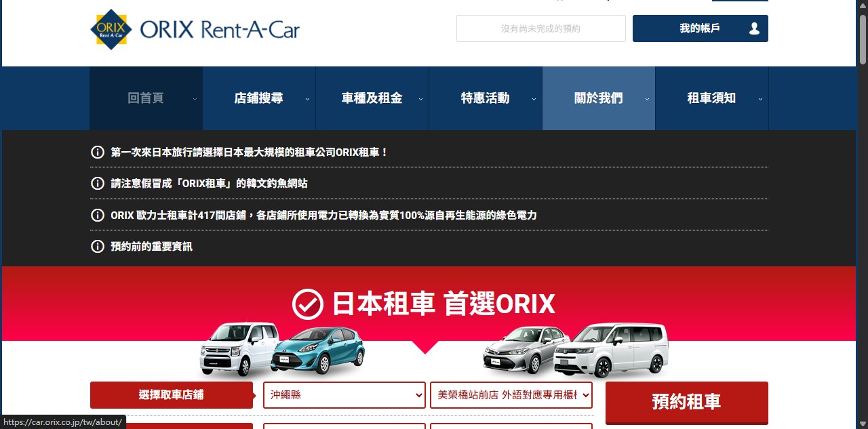
Task: Open 我的帳戶 account button
Action: coord(699,28)
